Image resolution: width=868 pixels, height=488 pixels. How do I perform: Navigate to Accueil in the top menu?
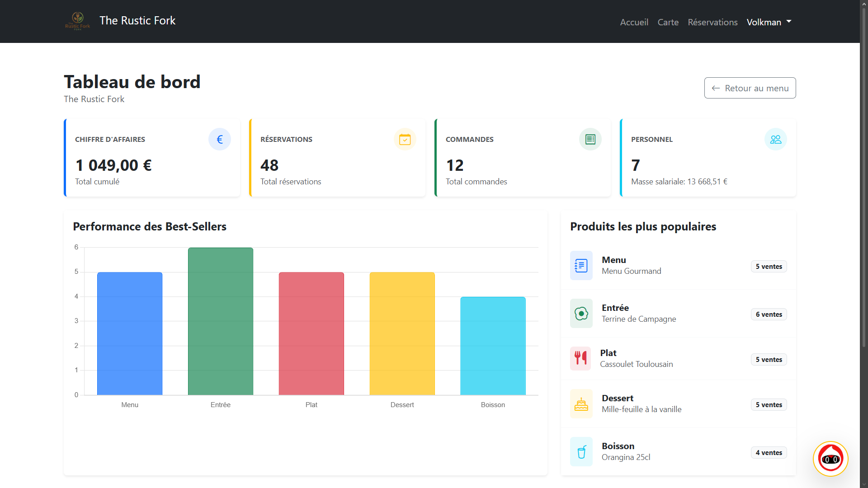click(634, 22)
